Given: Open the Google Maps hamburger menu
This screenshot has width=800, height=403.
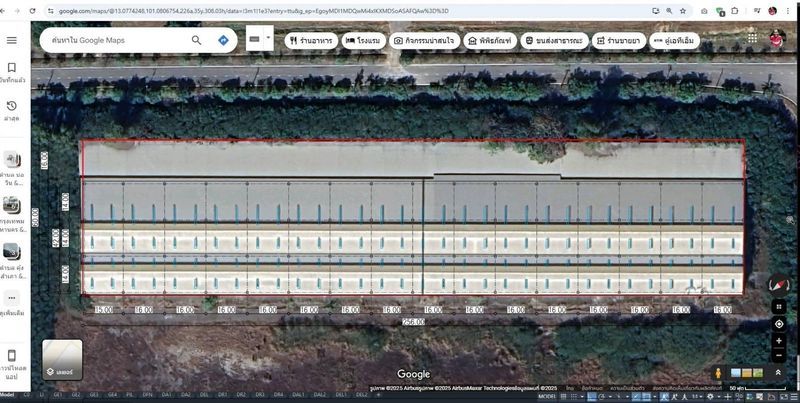Looking at the screenshot, I should (x=12, y=40).
